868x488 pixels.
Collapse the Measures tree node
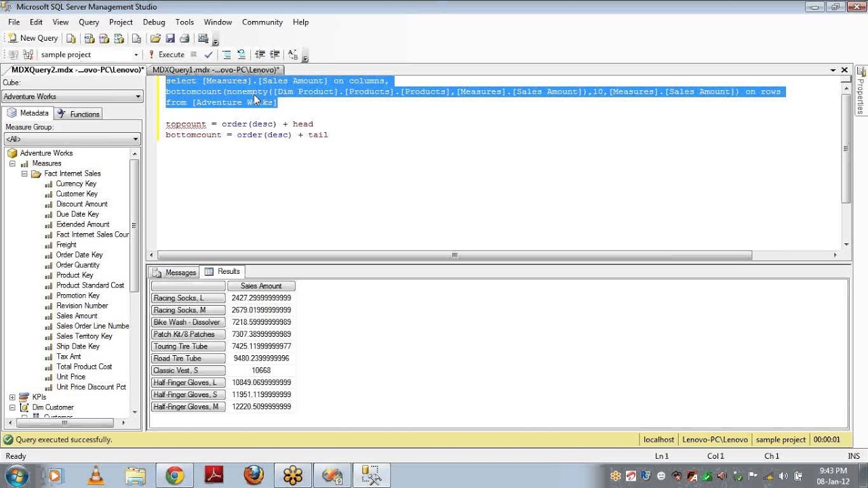click(12, 163)
